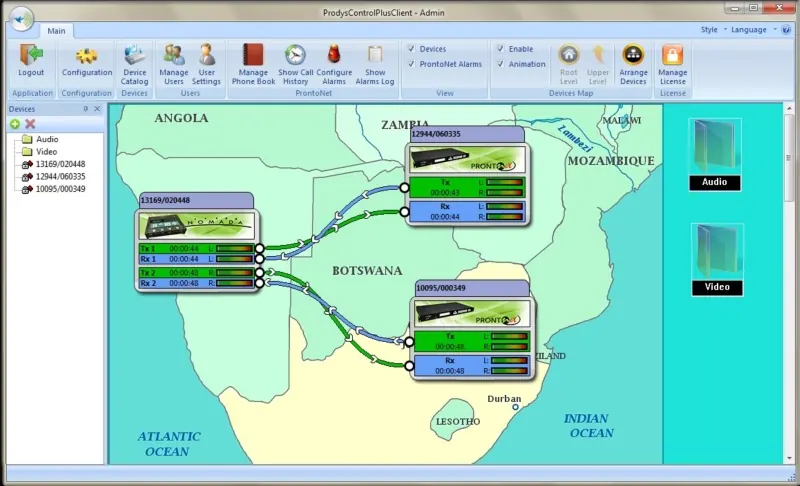Open the Video folder thumbnail

717,260
